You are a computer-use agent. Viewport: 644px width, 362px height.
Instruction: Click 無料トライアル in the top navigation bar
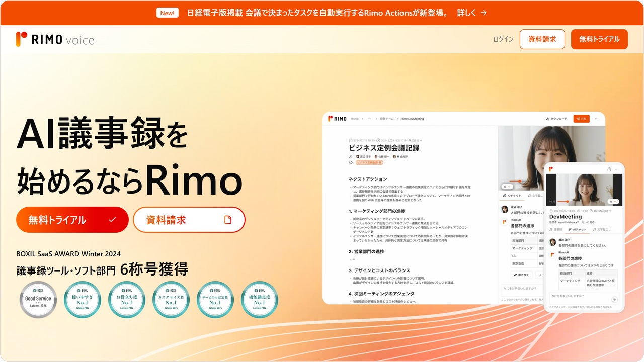[x=599, y=39]
